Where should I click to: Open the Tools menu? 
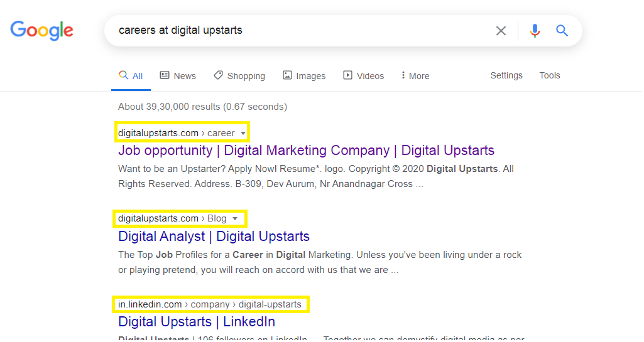(x=550, y=75)
